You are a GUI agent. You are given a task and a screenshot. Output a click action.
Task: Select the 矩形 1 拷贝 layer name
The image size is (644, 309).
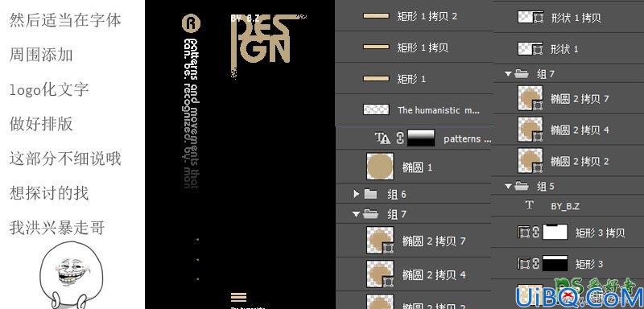[422, 47]
